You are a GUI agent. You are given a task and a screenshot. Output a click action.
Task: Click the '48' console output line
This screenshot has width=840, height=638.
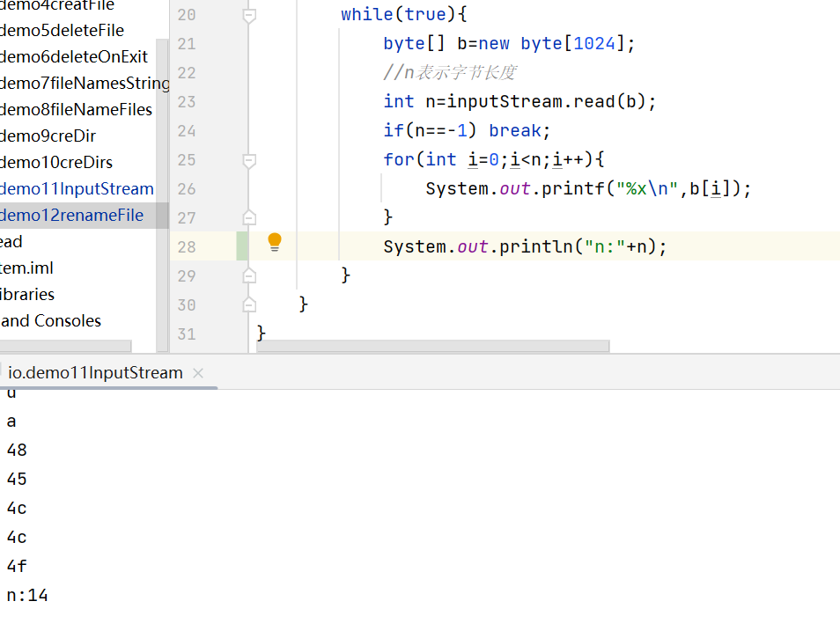pos(17,451)
